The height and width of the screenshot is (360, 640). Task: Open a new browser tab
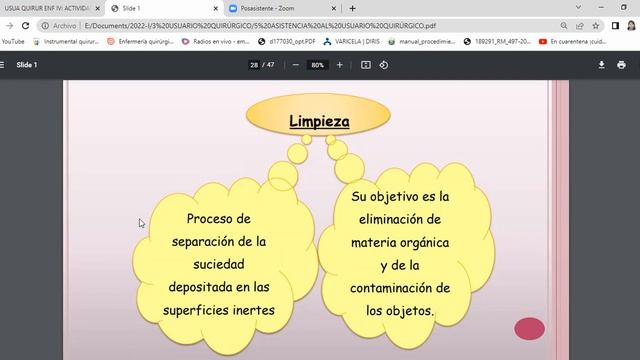[353, 8]
